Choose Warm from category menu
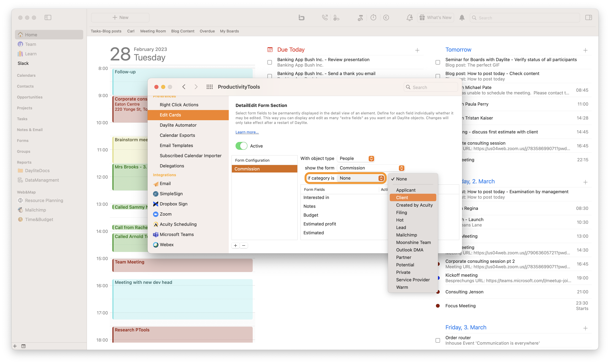The height and width of the screenshot is (364, 610). 413,287
